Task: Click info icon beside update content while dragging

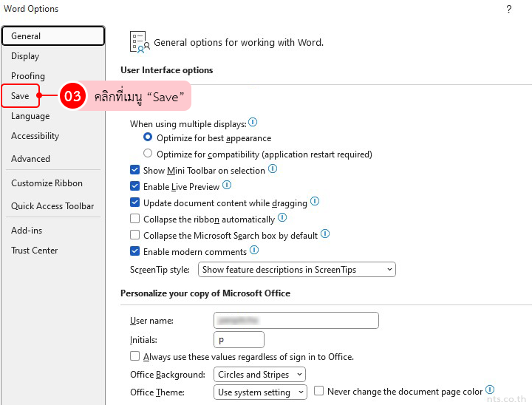Action: point(315,201)
